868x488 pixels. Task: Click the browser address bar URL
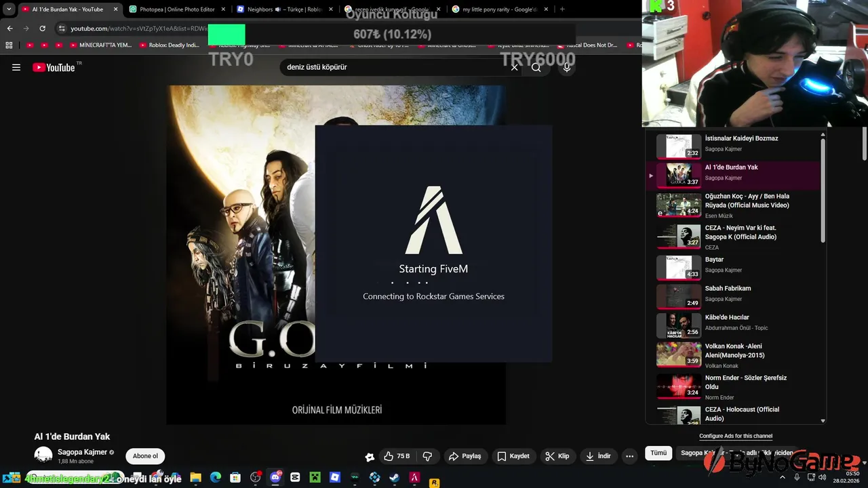(x=138, y=28)
